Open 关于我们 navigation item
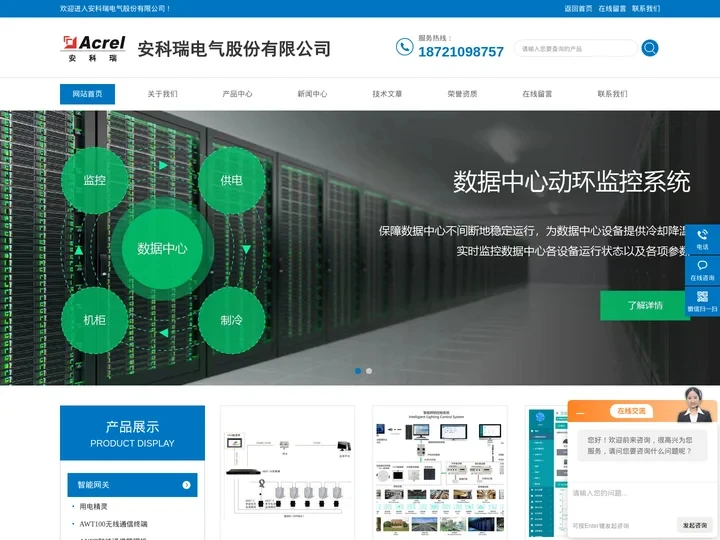The height and width of the screenshot is (540, 720). 162,94
